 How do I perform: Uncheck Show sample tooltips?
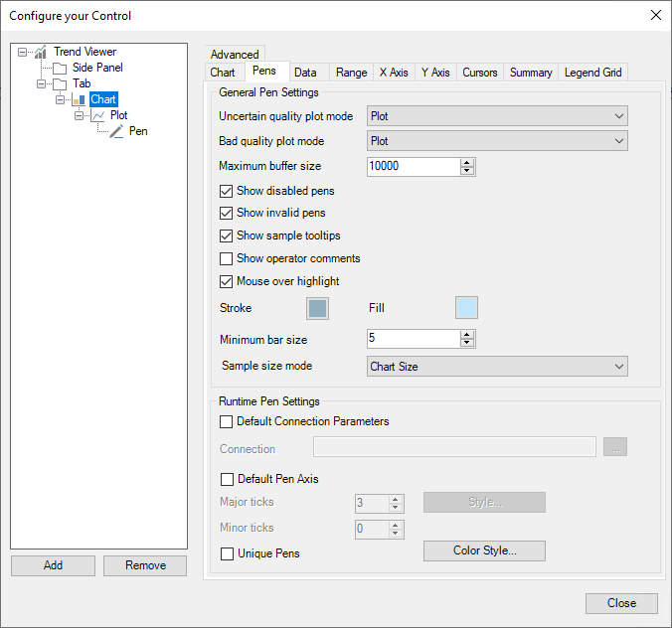(x=226, y=235)
